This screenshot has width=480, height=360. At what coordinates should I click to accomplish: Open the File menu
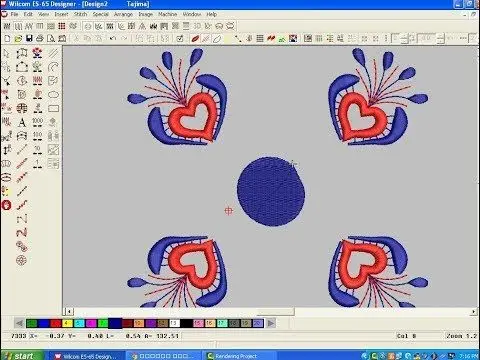pyautogui.click(x=14, y=14)
